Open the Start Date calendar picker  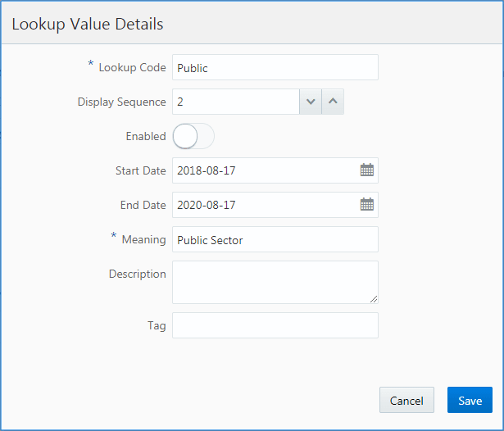point(367,170)
